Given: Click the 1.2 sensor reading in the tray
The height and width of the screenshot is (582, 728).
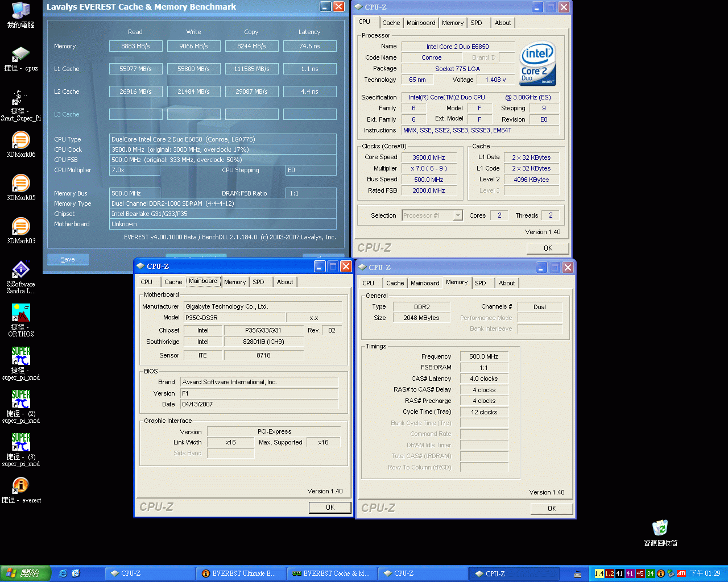Looking at the screenshot, I should click(609, 573).
